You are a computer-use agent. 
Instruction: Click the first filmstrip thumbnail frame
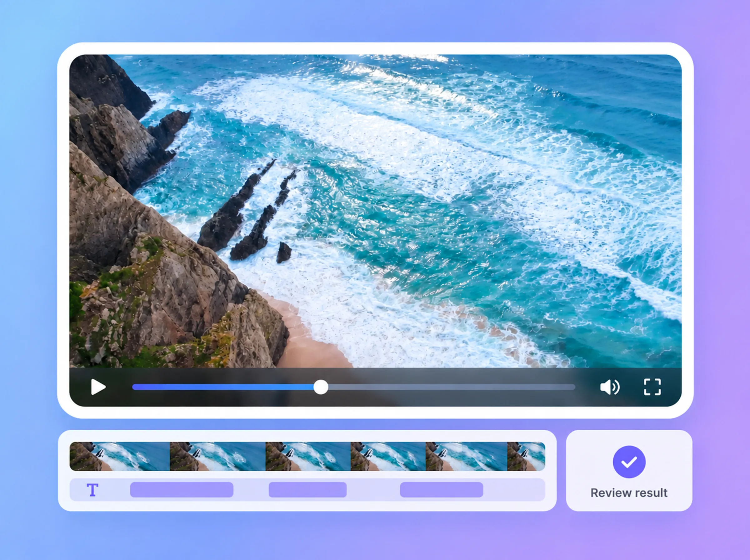click(x=120, y=456)
